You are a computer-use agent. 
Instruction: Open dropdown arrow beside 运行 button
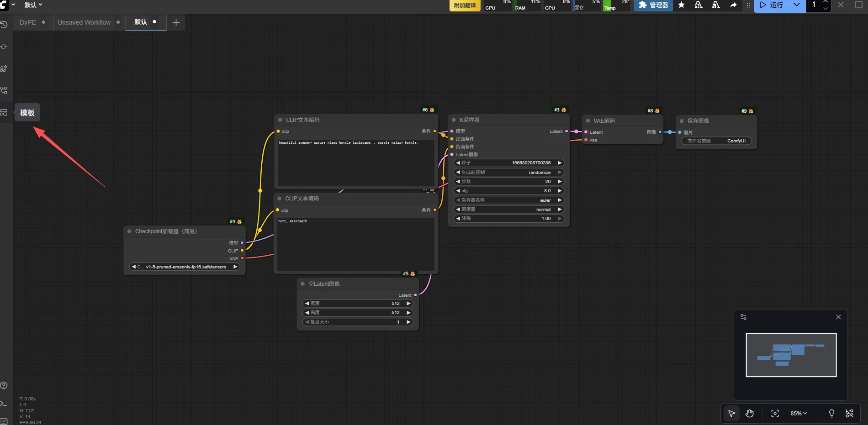pyautogui.click(x=797, y=5)
